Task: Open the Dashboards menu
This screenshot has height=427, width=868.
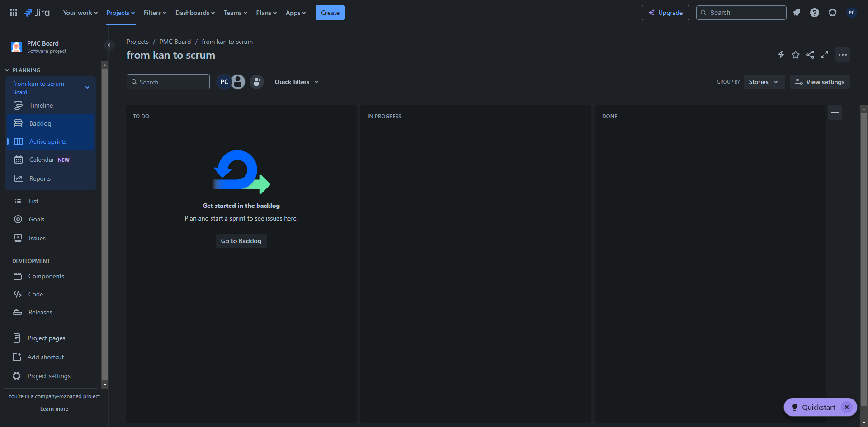Action: [195, 13]
